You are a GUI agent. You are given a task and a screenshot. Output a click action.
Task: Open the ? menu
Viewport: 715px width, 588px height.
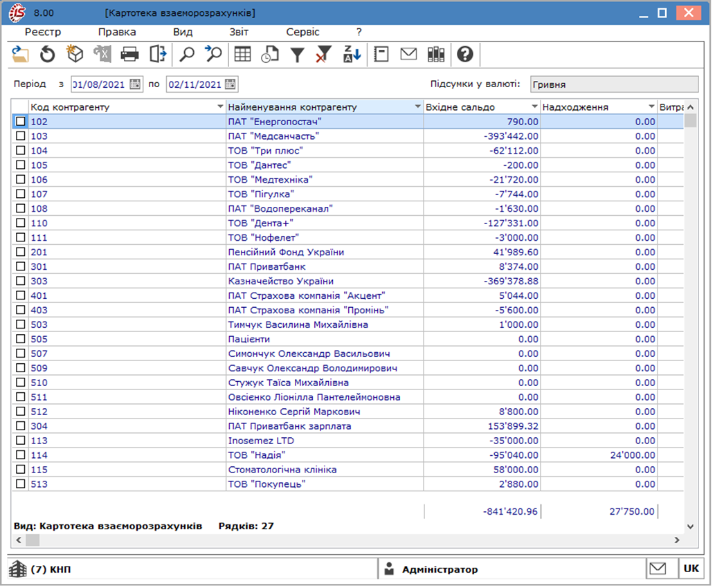click(x=359, y=32)
